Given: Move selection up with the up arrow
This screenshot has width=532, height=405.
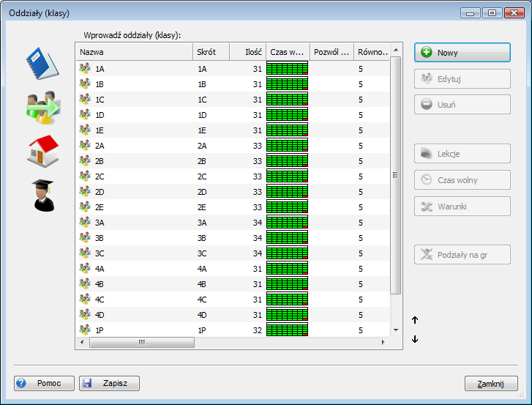Looking at the screenshot, I should tap(415, 320).
